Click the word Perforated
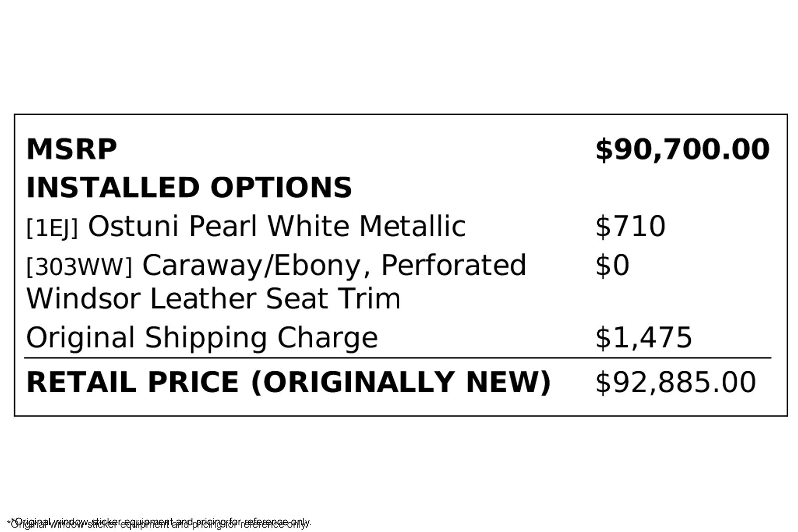 click(453, 265)
